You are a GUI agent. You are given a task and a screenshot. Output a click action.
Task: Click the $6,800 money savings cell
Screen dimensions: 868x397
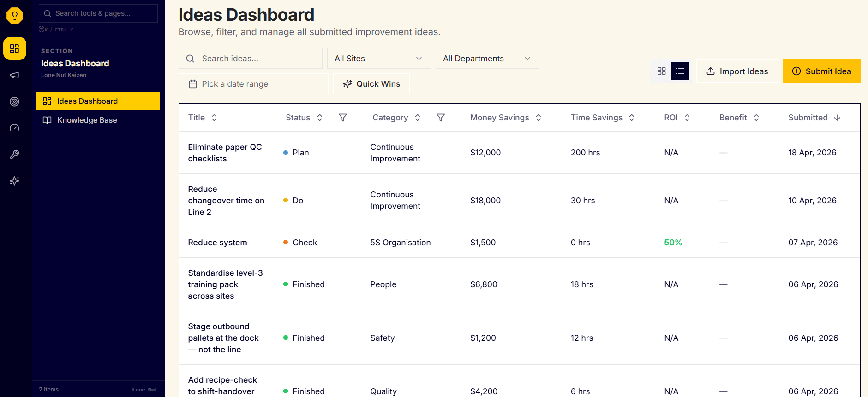coord(484,284)
